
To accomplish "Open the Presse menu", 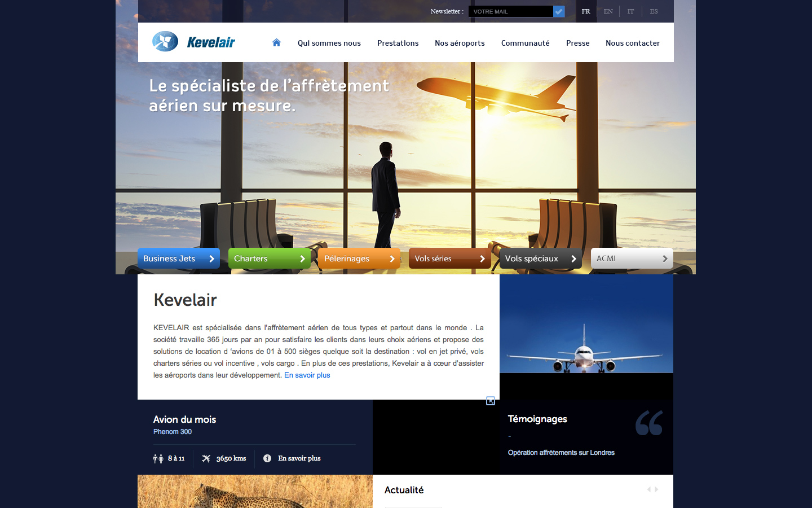I will coord(578,43).
